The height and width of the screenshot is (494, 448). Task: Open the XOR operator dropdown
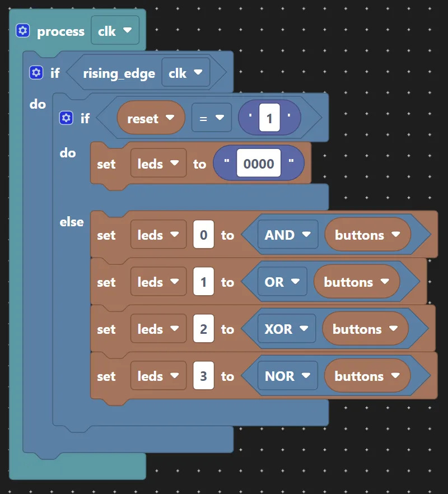286,329
